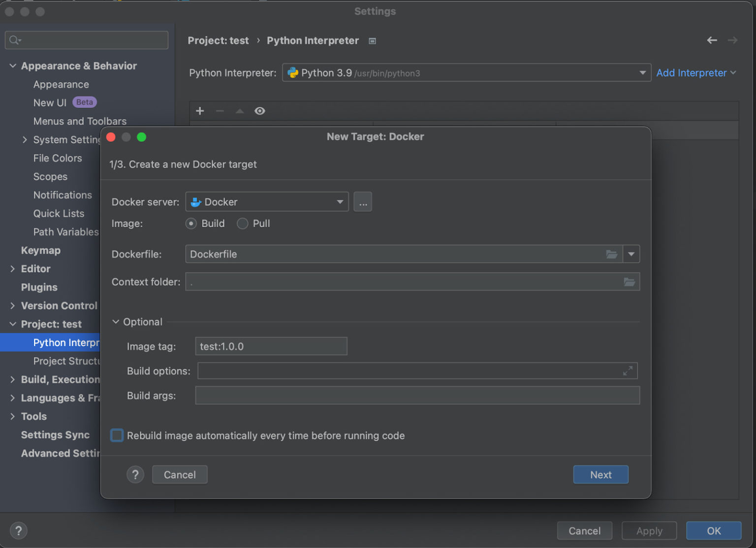
Task: Add a new package using the plus icon
Action: click(200, 111)
